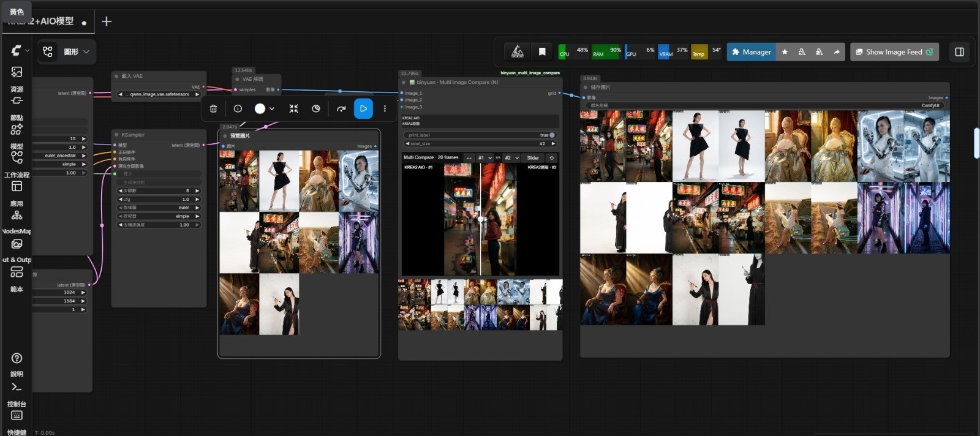Open the three-dot more options menu
Image resolution: width=980 pixels, height=436 pixels.
pyautogui.click(x=385, y=108)
